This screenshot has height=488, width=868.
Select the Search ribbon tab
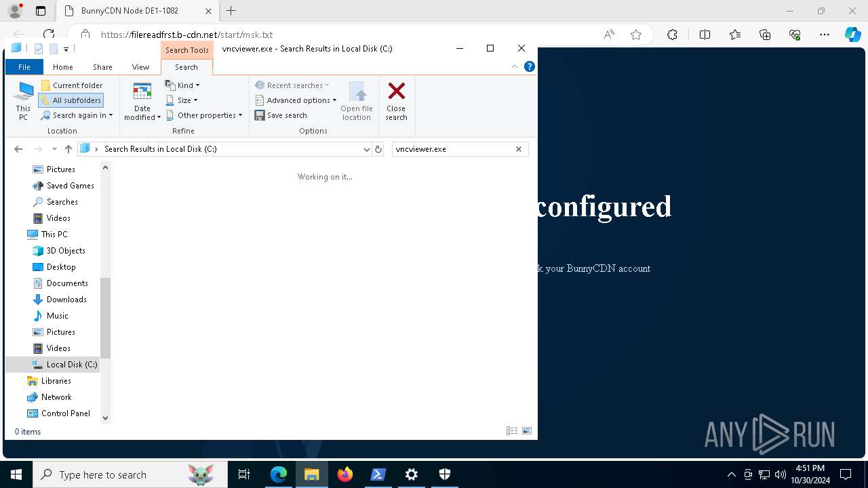(186, 67)
